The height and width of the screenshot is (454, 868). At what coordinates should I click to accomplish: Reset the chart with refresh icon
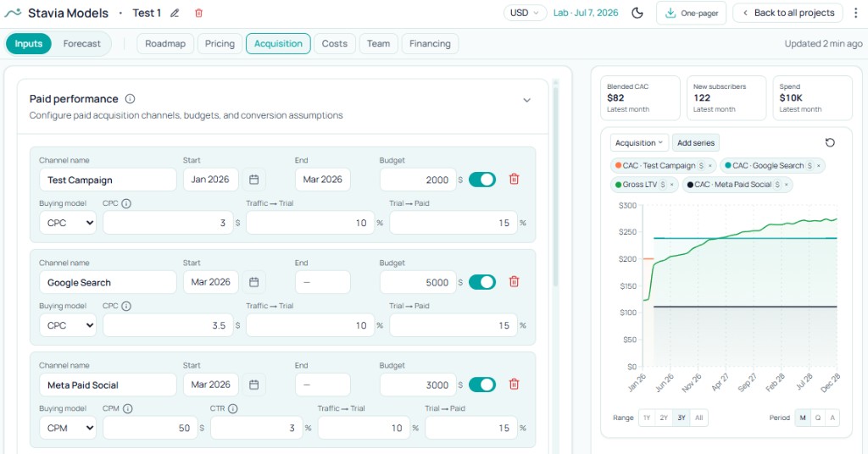point(830,142)
